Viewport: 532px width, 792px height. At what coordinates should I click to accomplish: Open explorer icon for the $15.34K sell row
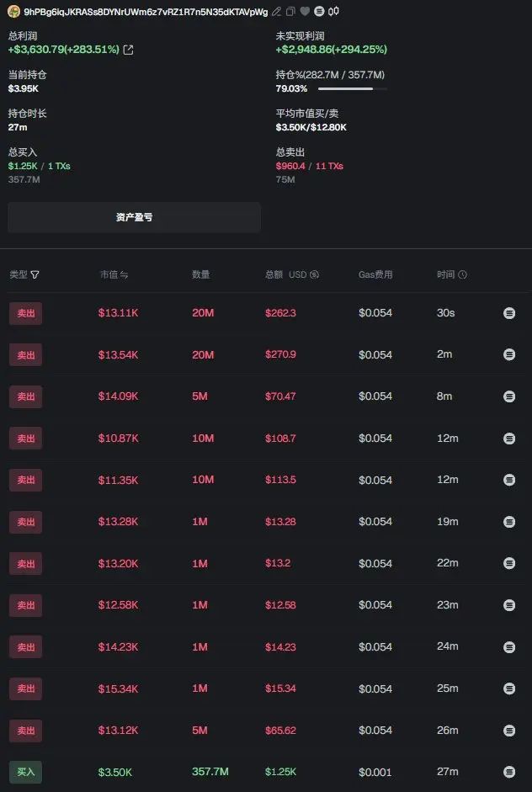pos(508,688)
